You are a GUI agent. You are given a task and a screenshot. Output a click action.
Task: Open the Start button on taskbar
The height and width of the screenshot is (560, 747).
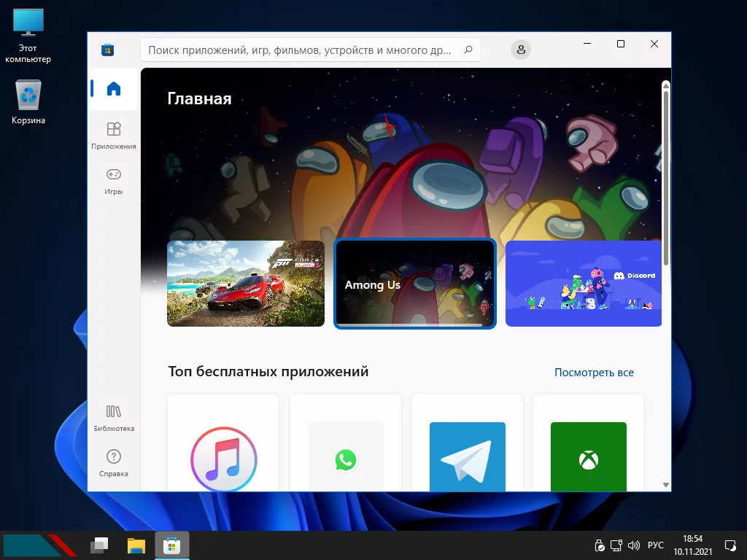coord(39,545)
